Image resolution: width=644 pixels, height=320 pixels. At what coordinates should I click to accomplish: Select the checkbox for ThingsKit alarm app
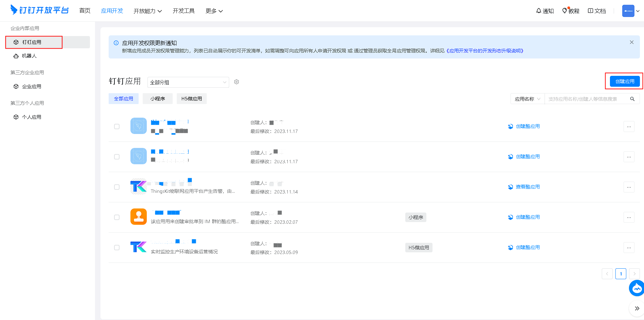[x=117, y=187]
